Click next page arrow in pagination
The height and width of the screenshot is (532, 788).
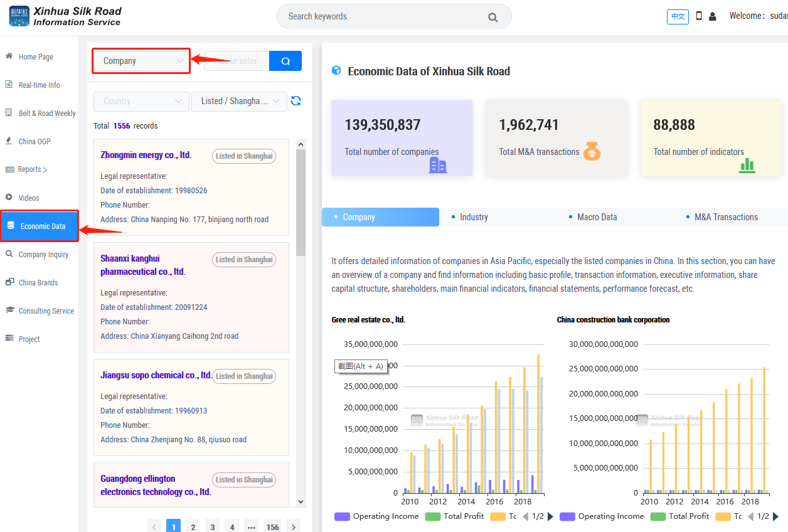point(292,527)
